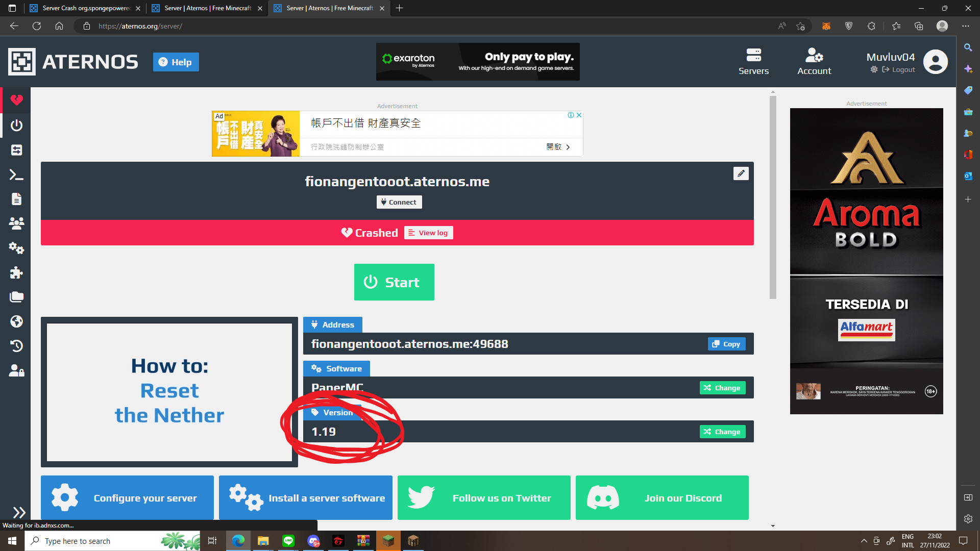
Task: Refresh the page
Action: [x=37, y=26]
